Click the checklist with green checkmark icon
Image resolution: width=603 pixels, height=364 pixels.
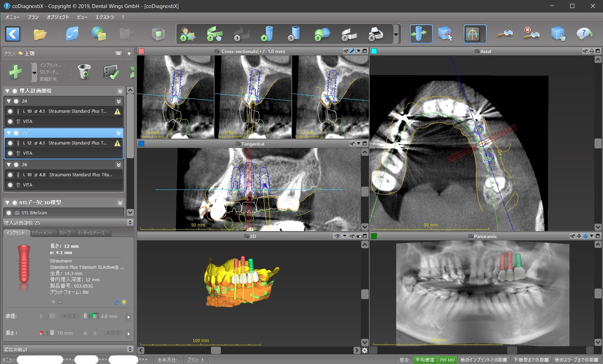(111, 72)
